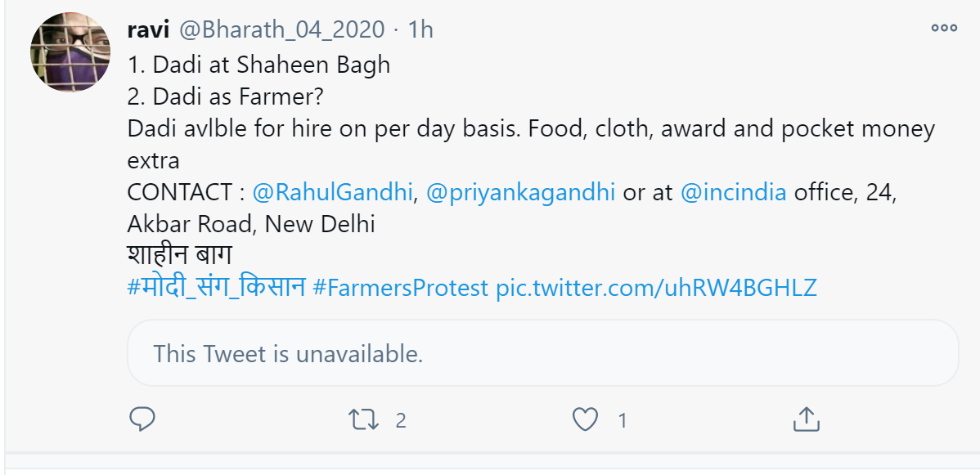Retweet using the retweet arrows icon
This screenshot has width=980, height=475.
(362, 420)
